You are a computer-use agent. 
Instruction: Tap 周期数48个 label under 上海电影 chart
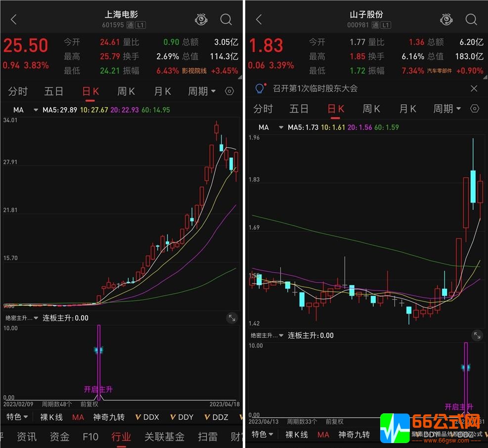pos(57,404)
